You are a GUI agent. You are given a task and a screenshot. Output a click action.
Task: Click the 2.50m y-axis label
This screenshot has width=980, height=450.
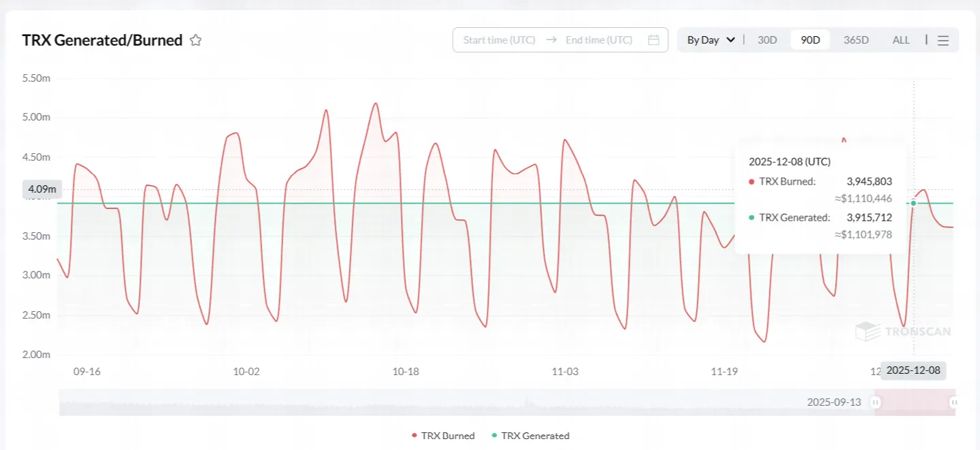pos(37,315)
